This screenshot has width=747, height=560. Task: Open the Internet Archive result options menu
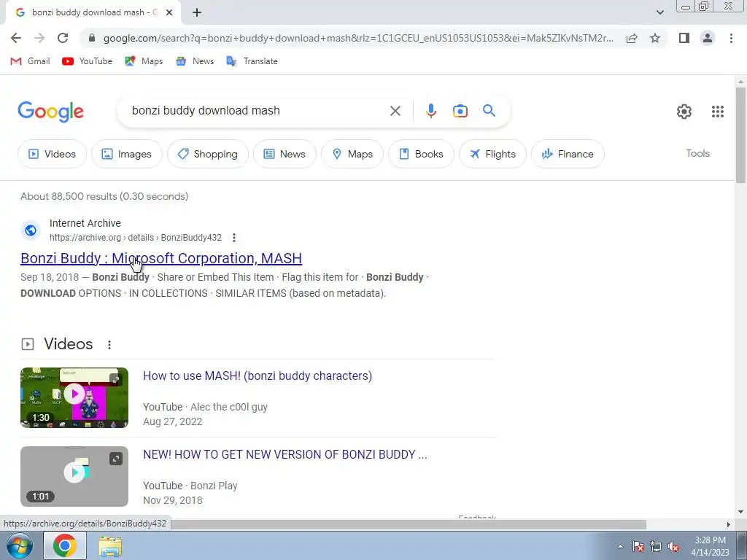point(234,238)
